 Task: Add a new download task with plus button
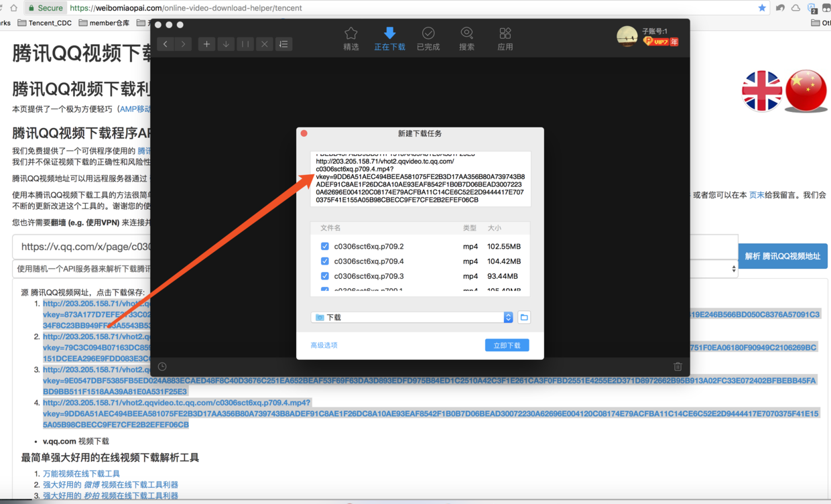click(x=206, y=44)
